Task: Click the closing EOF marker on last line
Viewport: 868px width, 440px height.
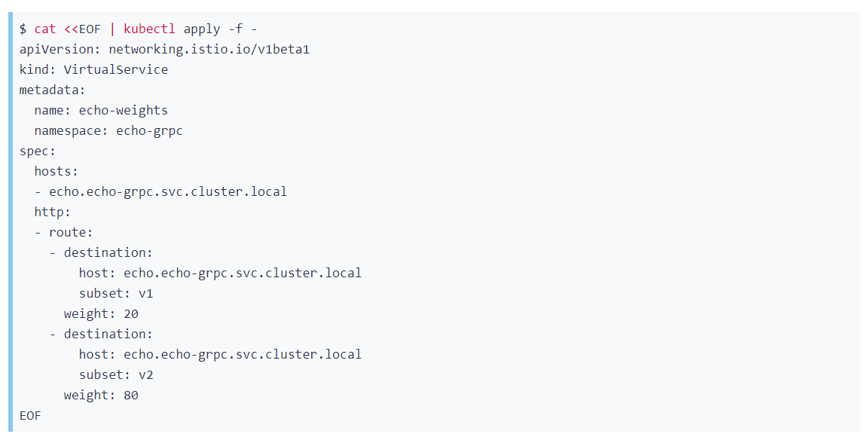Action: (x=30, y=415)
